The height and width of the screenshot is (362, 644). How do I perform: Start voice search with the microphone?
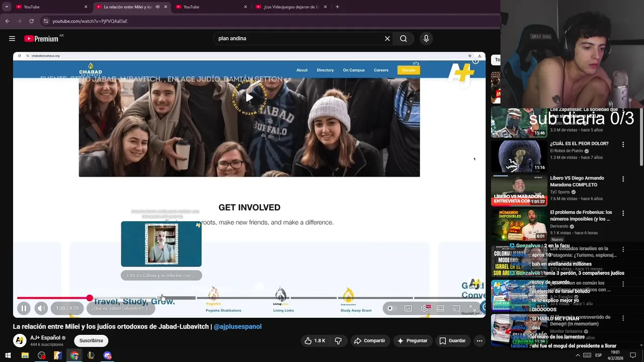pyautogui.click(x=426, y=38)
